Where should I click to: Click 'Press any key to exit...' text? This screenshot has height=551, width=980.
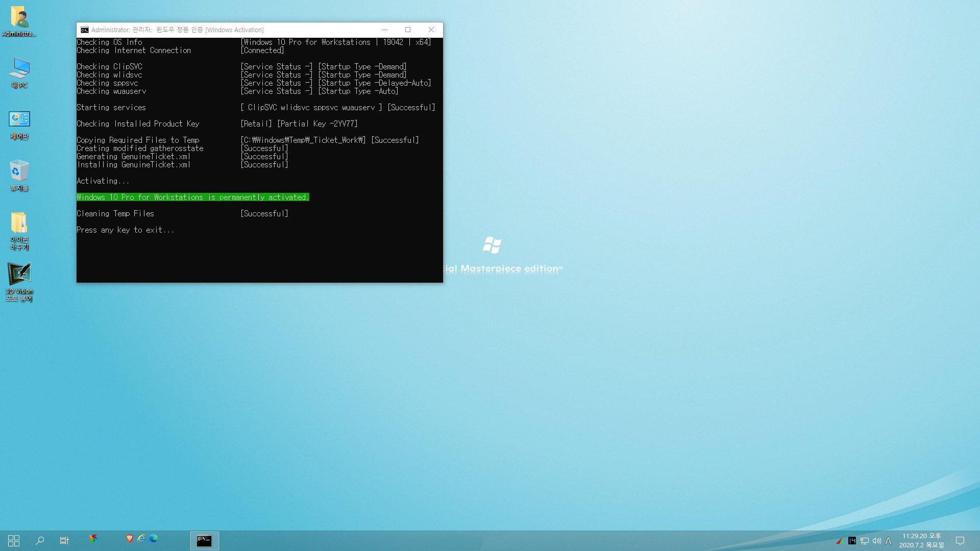pos(126,230)
